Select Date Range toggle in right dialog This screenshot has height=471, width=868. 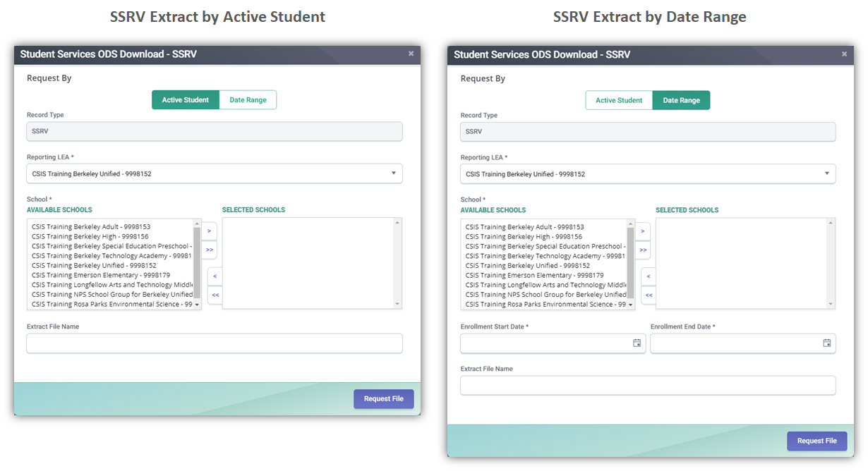[x=681, y=100]
